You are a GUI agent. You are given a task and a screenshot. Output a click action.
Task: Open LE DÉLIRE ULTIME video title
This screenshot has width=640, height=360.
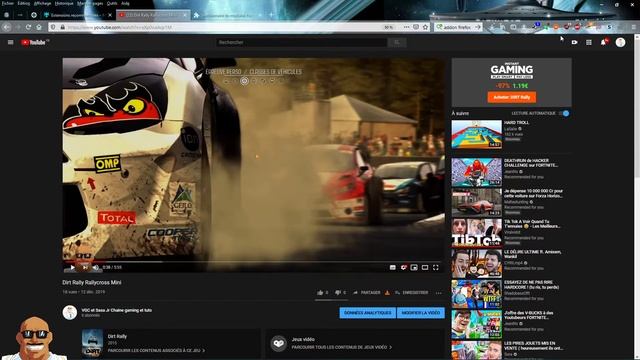pos(532,254)
